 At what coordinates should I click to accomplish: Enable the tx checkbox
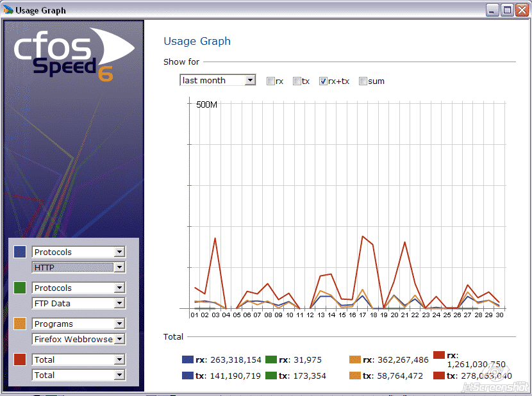tap(297, 81)
